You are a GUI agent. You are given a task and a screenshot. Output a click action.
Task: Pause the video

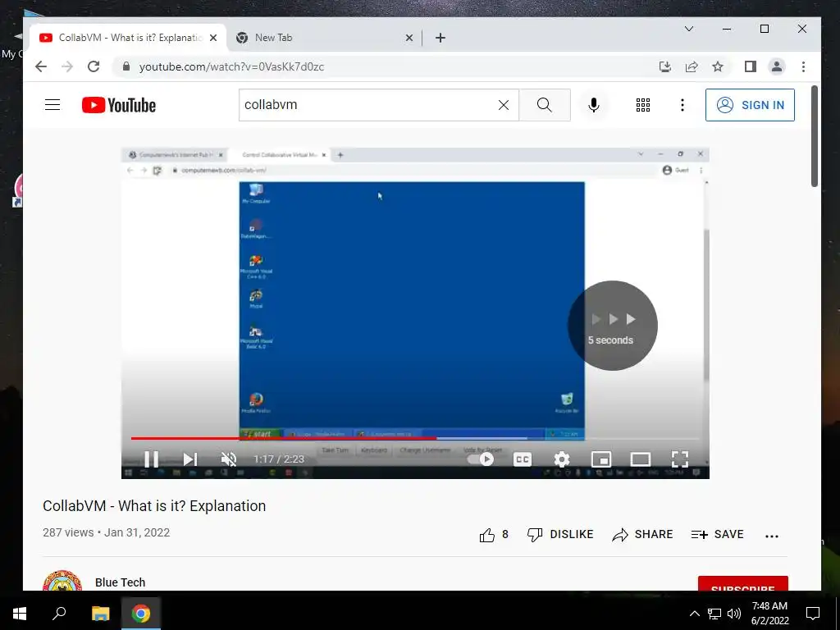pos(152,459)
